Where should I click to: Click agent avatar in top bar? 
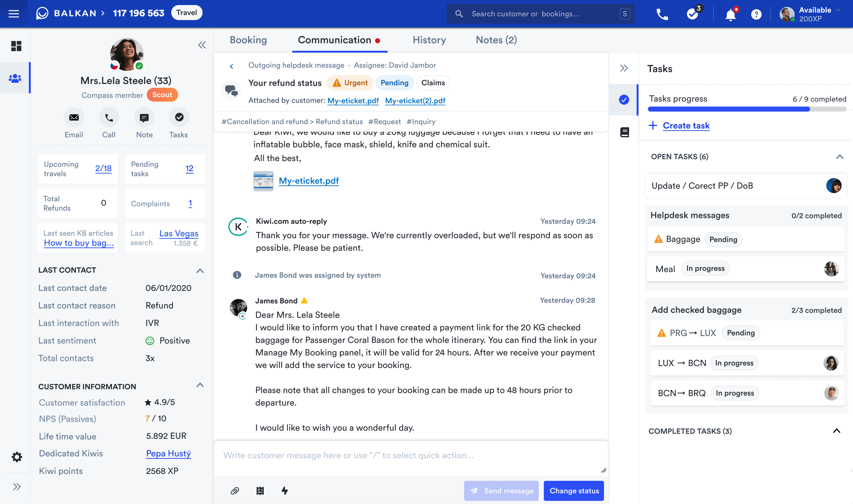787,14
